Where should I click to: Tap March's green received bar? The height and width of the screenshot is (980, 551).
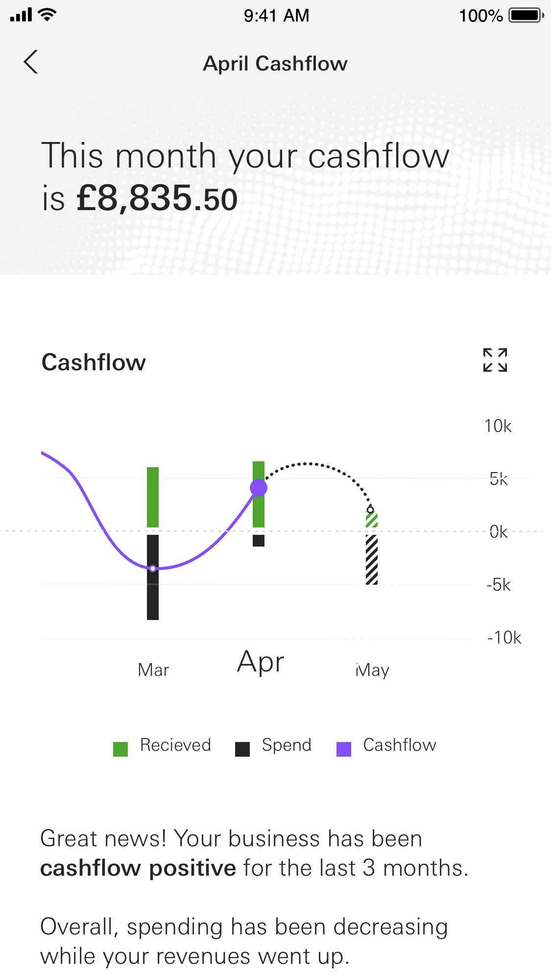coord(153,497)
